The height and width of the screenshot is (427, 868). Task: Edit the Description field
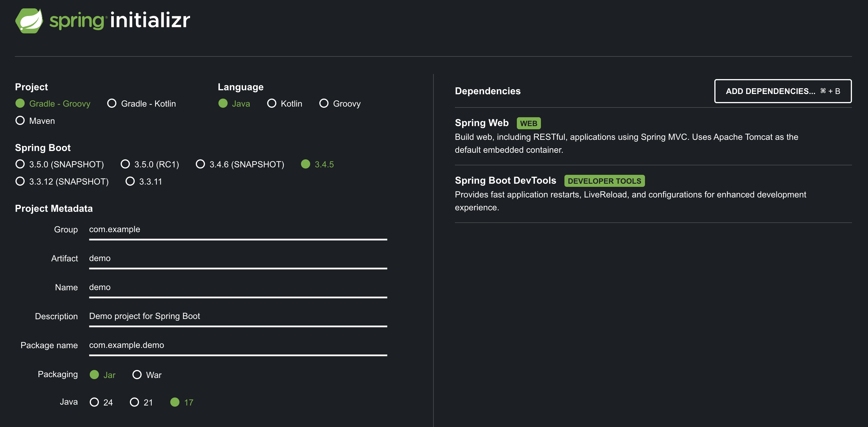pos(238,317)
